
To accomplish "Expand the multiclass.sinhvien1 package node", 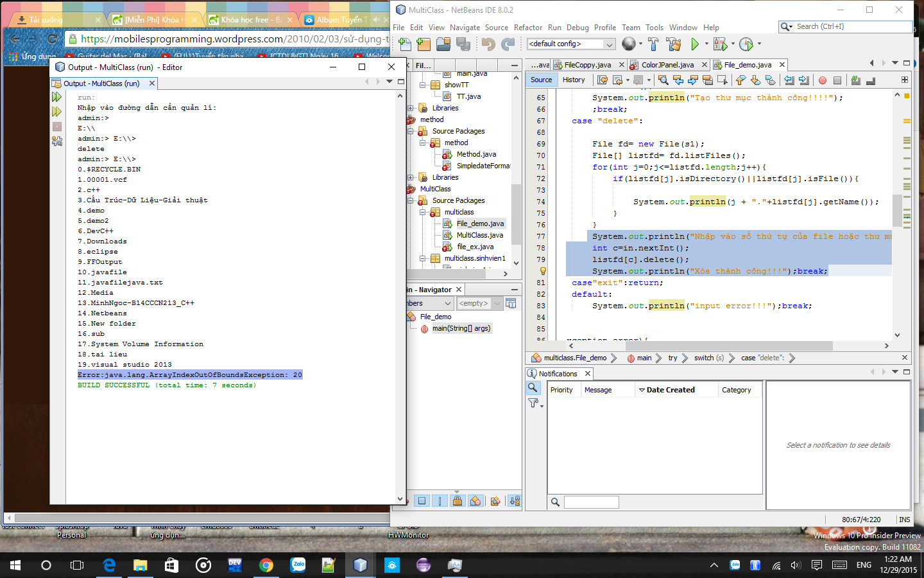I will point(423,258).
